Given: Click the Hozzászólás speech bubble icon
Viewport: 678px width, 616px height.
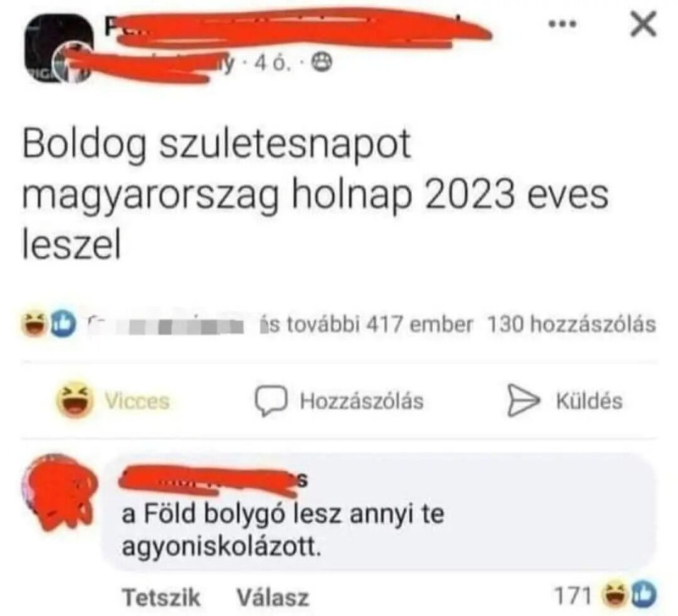Looking at the screenshot, I should (270, 400).
